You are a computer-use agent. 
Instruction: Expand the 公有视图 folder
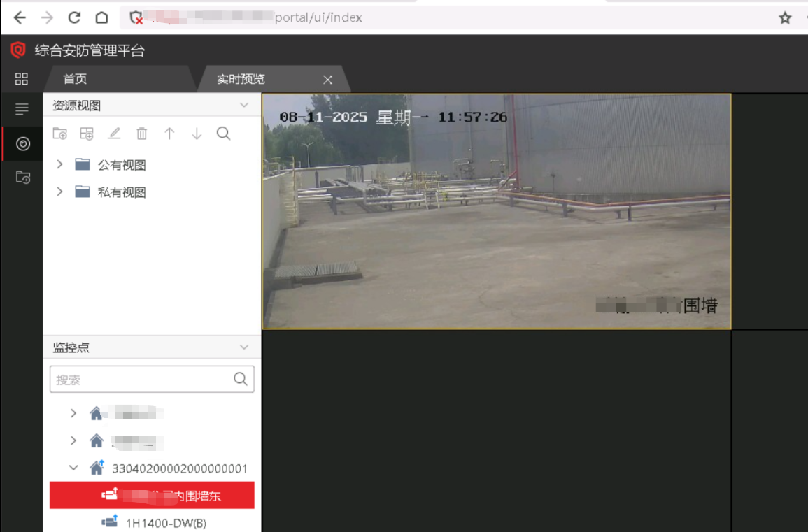coord(59,164)
